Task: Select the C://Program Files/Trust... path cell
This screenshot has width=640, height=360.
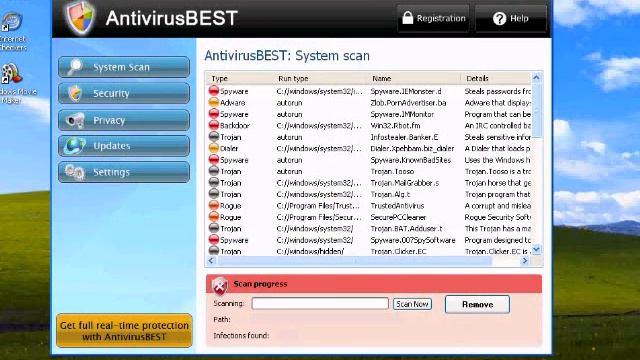Action: pos(318,206)
